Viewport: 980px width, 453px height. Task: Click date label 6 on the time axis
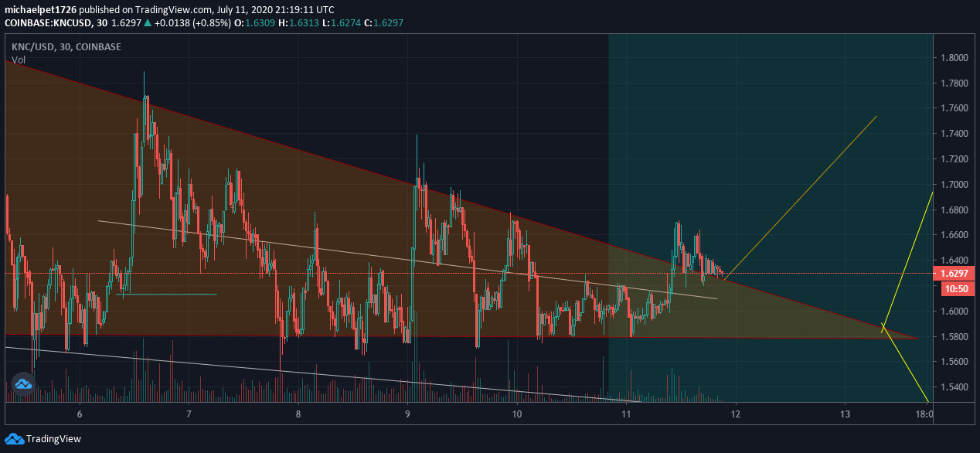tap(80, 414)
